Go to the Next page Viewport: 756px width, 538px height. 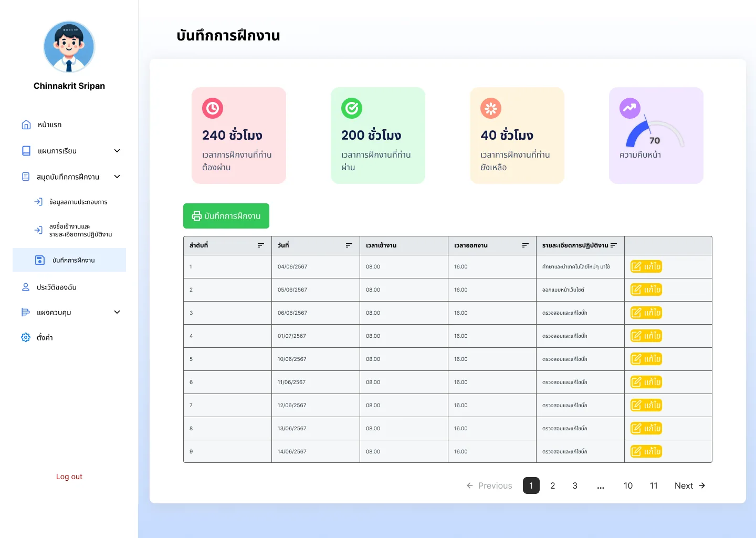coord(690,485)
